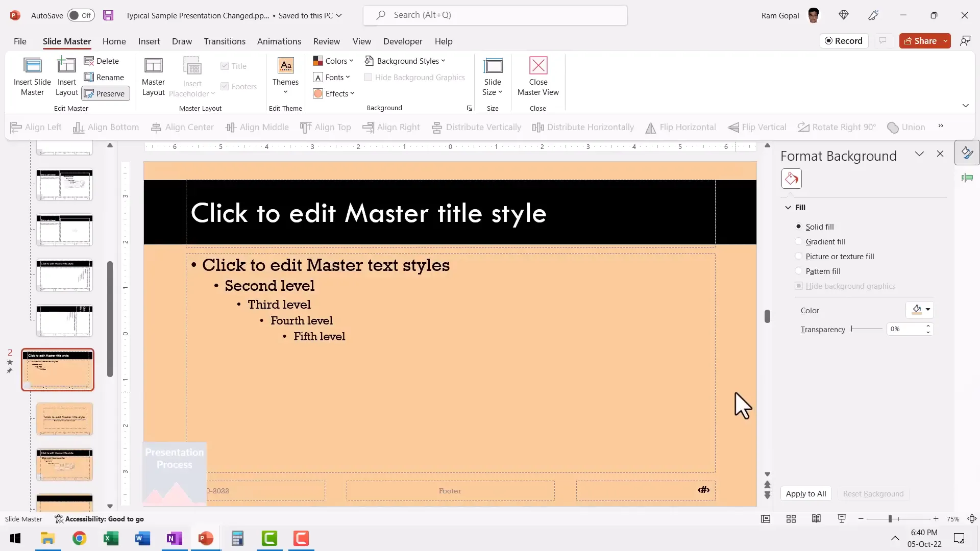Open the File menu
The height and width of the screenshot is (551, 980).
click(20, 41)
